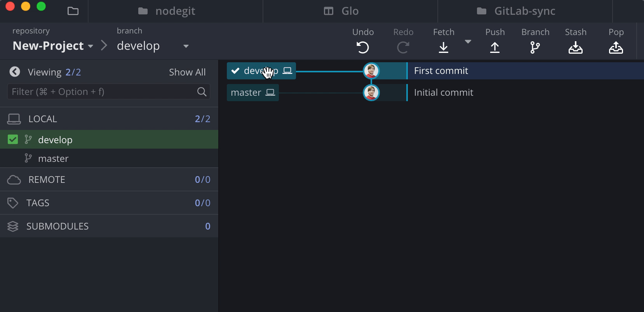Image resolution: width=644 pixels, height=312 pixels.
Task: Toggle the green checkbox next to develop
Action: point(13,139)
